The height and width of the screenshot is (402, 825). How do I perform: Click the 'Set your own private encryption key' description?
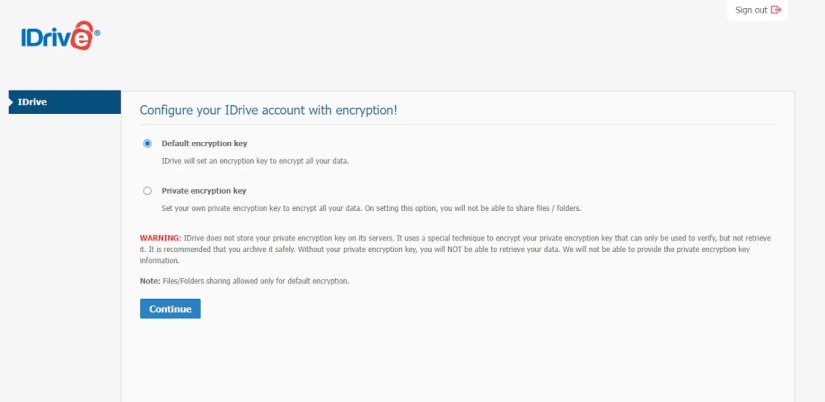click(x=371, y=207)
